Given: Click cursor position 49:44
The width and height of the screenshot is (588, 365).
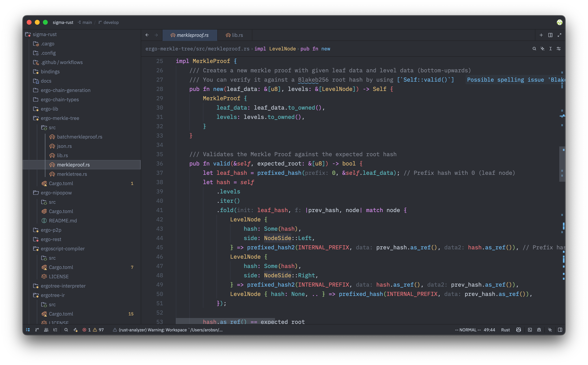Looking at the screenshot, I should [x=489, y=330].
